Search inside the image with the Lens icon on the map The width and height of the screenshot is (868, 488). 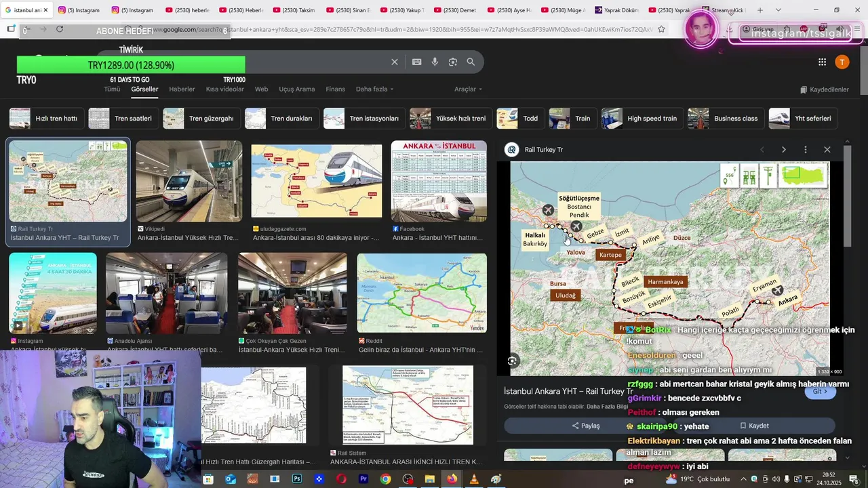(513, 361)
